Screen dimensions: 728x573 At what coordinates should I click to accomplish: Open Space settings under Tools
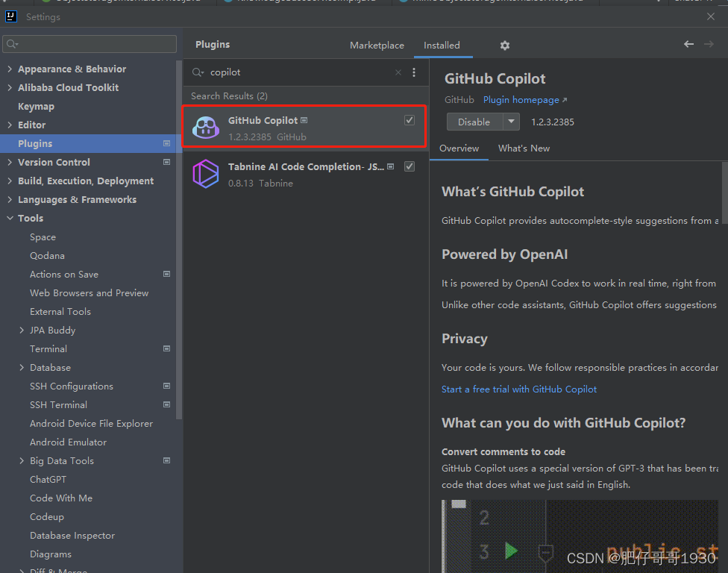pyautogui.click(x=43, y=237)
